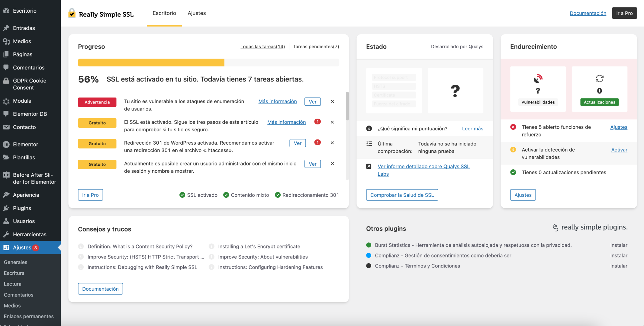Open tip 'Improve Security: About vulnerabilities'

coord(263,257)
